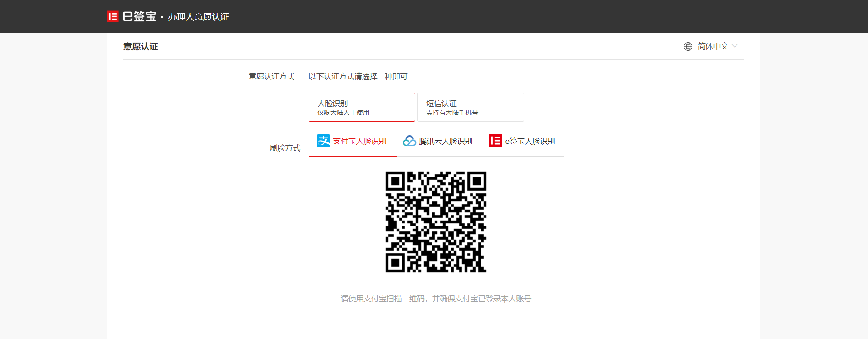Switch to the 支付宝人脸识别 tab
The height and width of the screenshot is (339, 868).
[353, 141]
